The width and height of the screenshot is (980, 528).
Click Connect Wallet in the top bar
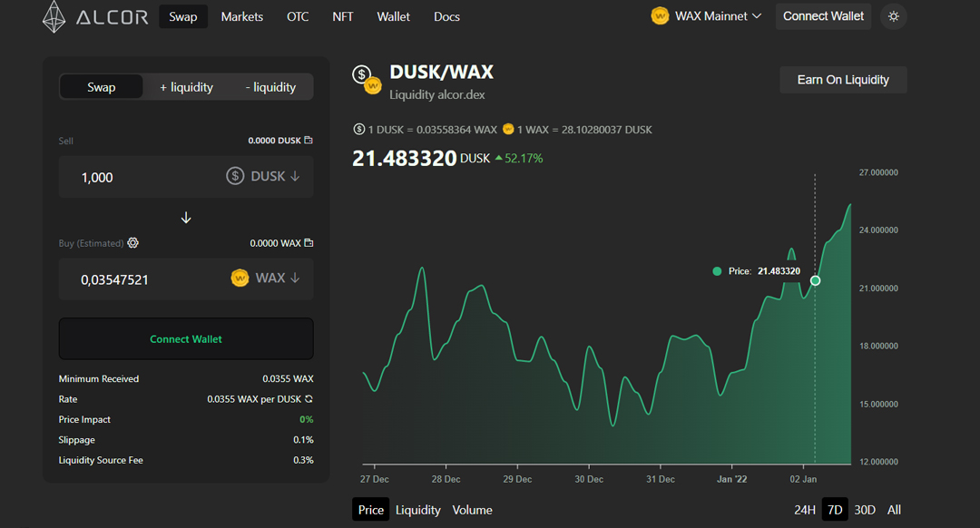coord(823,16)
